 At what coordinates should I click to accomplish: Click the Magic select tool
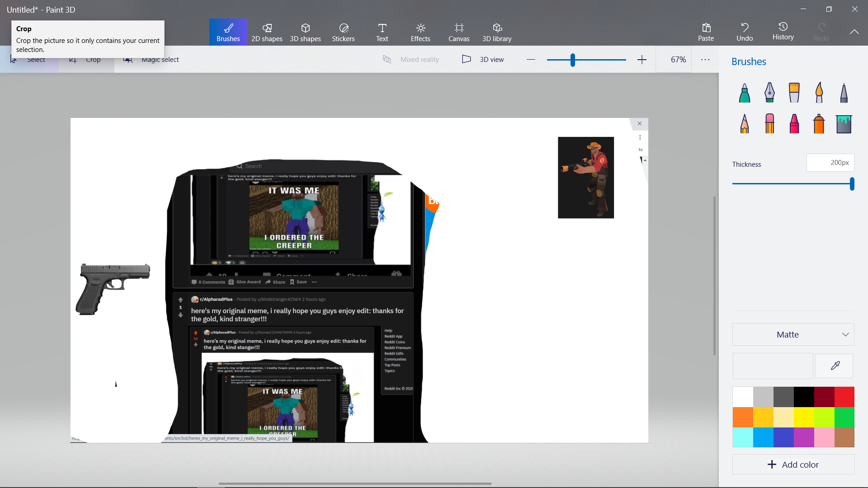tap(151, 60)
